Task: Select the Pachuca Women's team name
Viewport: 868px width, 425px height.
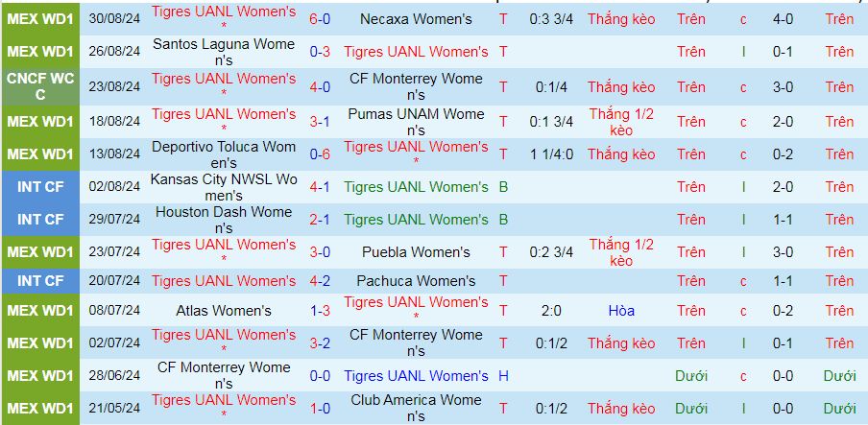Action: (415, 281)
